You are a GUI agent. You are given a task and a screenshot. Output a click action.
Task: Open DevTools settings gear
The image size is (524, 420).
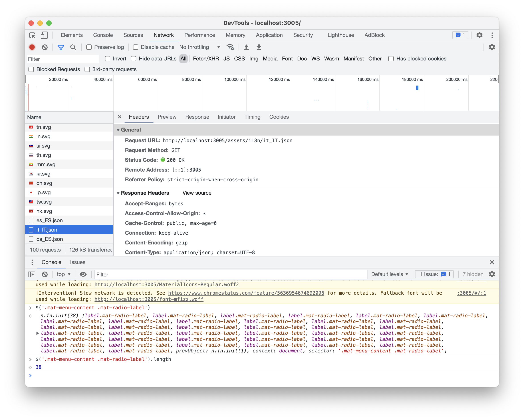[480, 35]
